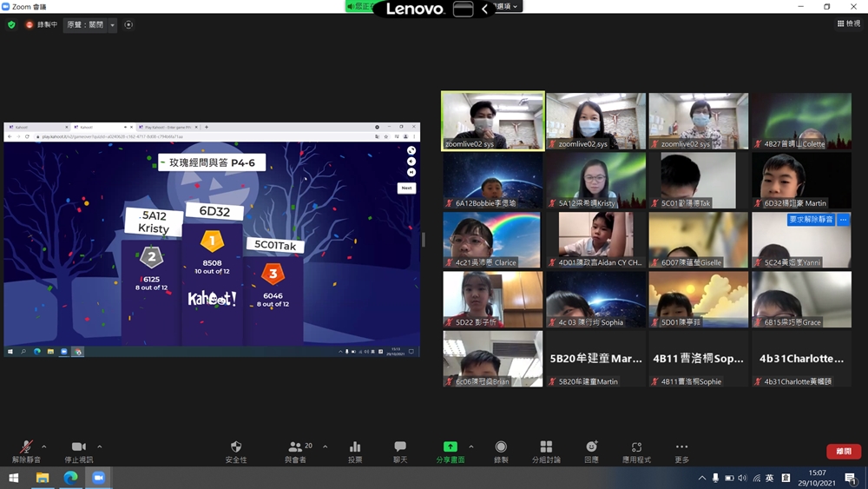This screenshot has height=489, width=868.
Task: Expand audio options arrow beside mute
Action: (x=44, y=446)
